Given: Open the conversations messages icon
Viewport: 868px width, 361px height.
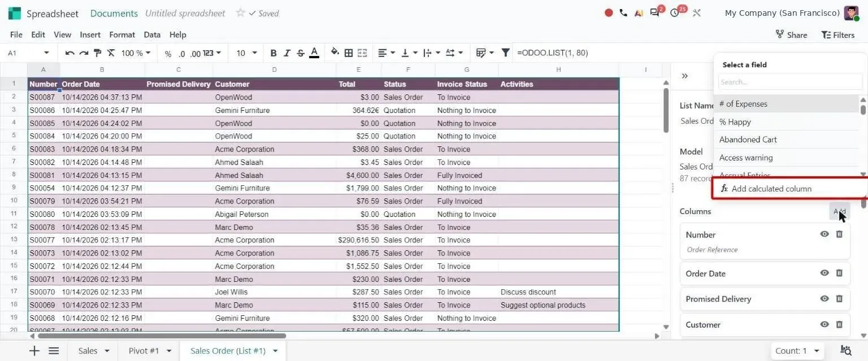Looking at the screenshot, I should pyautogui.click(x=656, y=12).
